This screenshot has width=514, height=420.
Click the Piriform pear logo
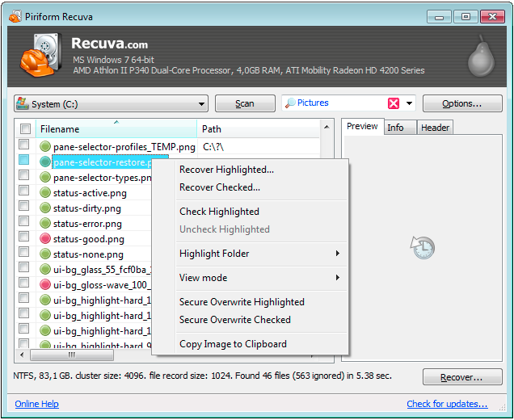tap(481, 56)
